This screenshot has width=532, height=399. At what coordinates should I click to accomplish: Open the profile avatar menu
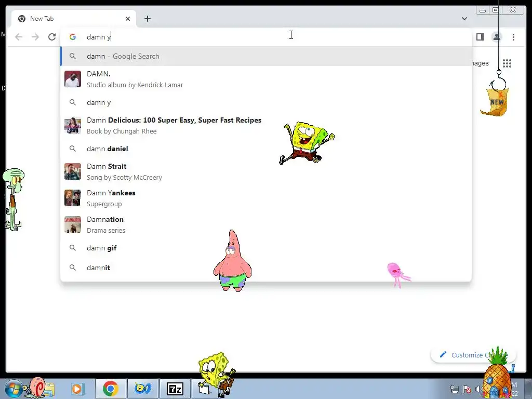tap(496, 37)
